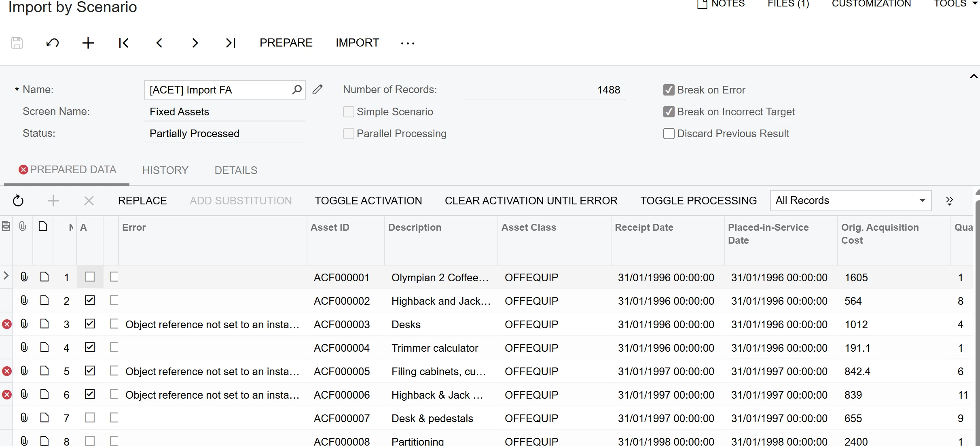Viewport: 980px width, 446px height.
Task: Open the All Records filter dropdown
Action: [923, 201]
